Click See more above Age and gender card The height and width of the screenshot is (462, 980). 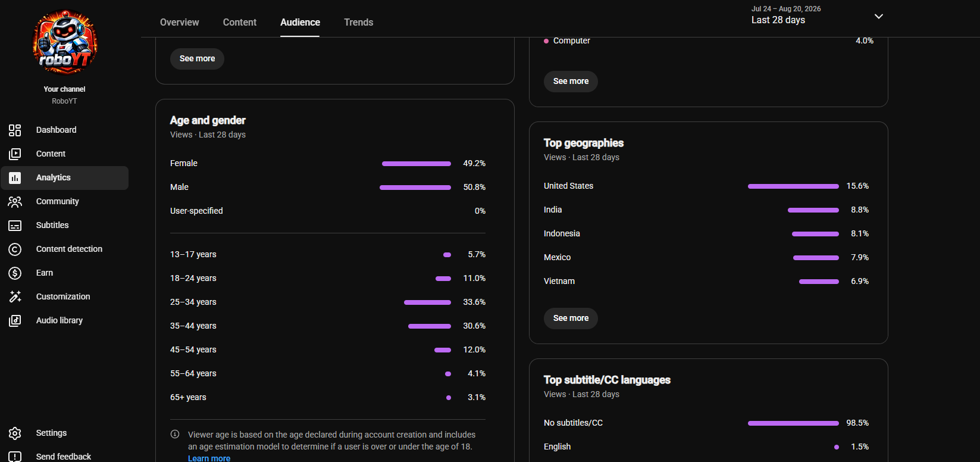(x=197, y=59)
